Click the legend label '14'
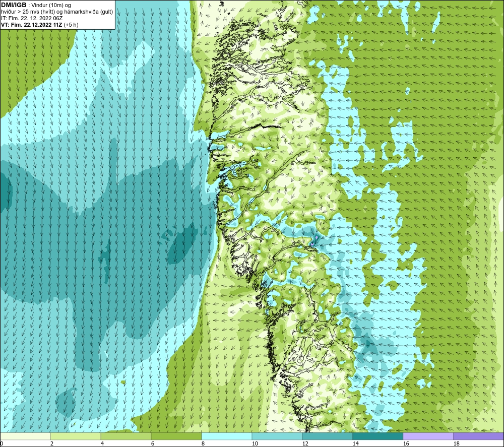 click(355, 444)
